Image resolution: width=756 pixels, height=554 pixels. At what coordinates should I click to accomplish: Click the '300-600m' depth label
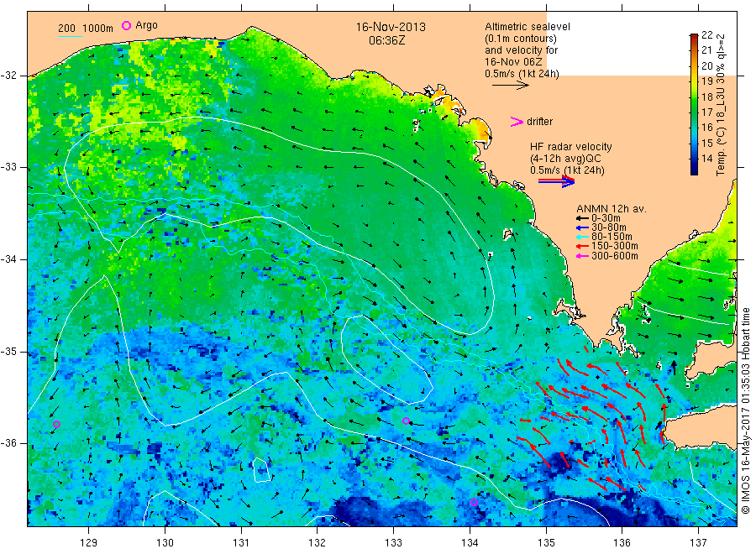pyautogui.click(x=615, y=256)
